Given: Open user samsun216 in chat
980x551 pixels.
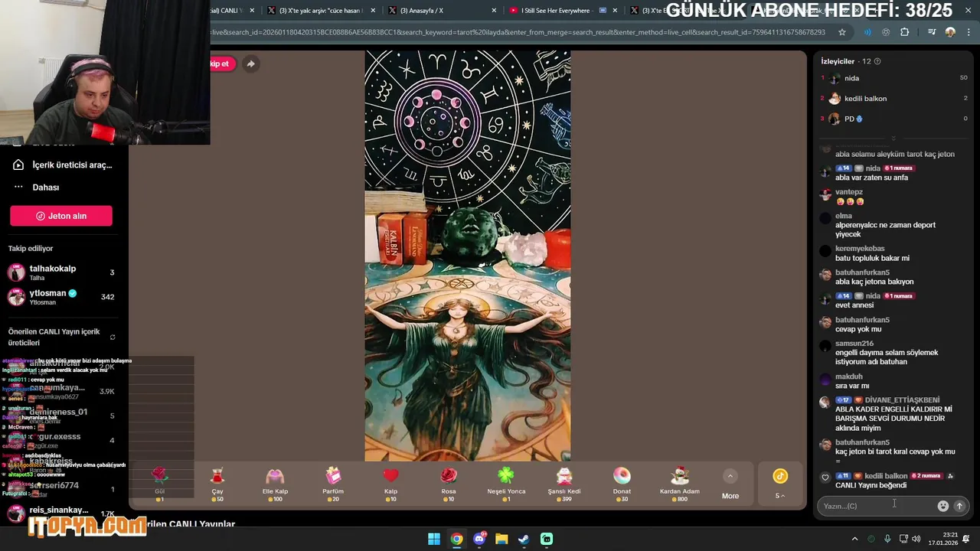Looking at the screenshot, I should (x=854, y=344).
